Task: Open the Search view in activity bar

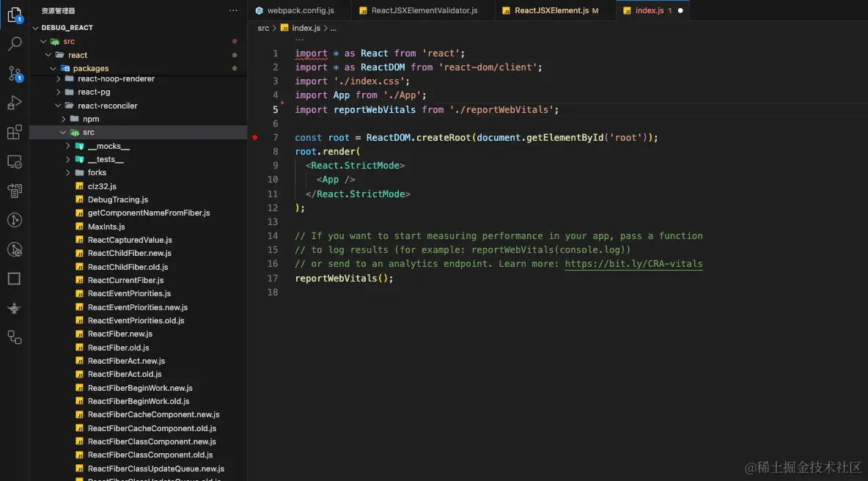Action: pyautogui.click(x=14, y=45)
